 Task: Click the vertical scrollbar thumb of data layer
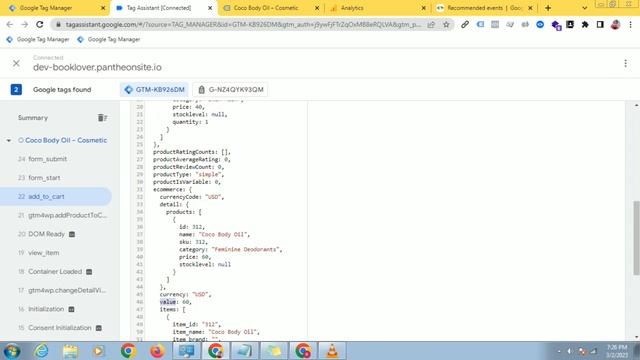click(636, 238)
